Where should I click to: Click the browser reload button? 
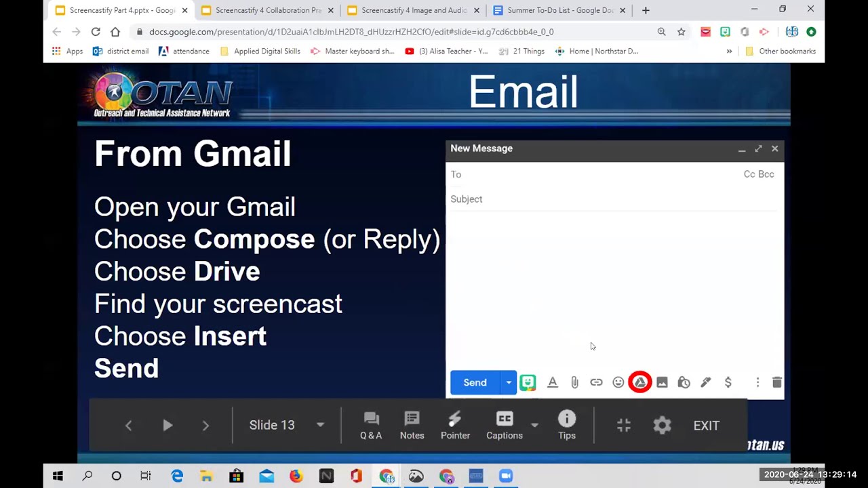click(x=96, y=32)
